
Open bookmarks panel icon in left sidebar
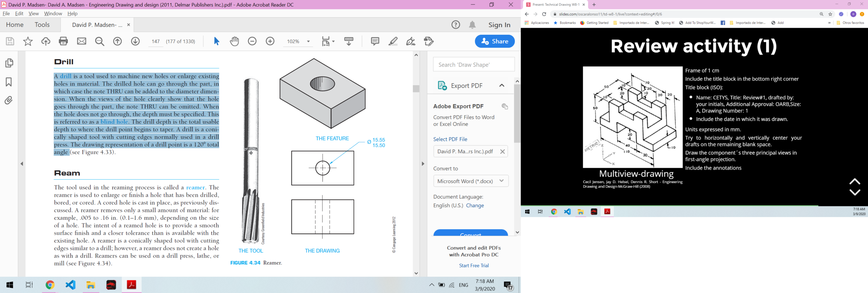[9, 82]
